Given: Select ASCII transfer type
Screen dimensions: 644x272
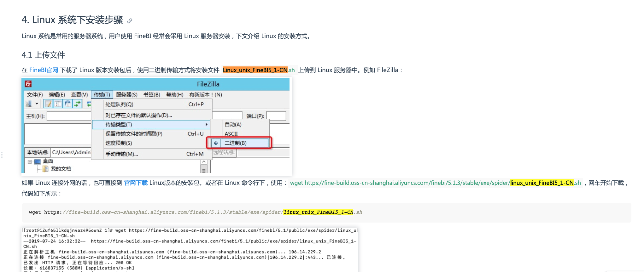Looking at the screenshot, I should point(240,134).
